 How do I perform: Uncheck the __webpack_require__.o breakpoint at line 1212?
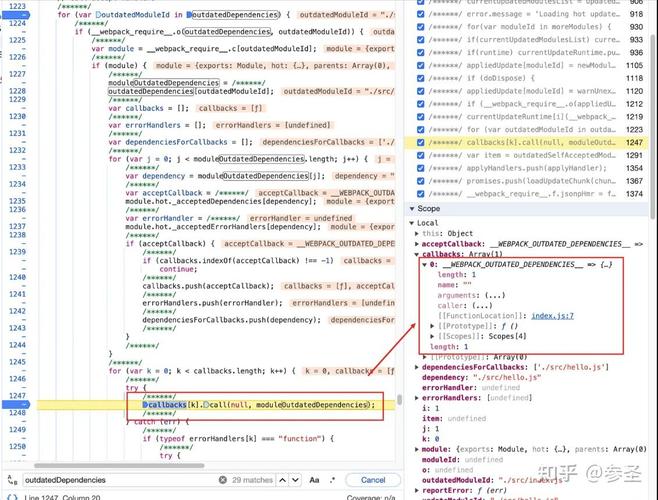[420, 104]
